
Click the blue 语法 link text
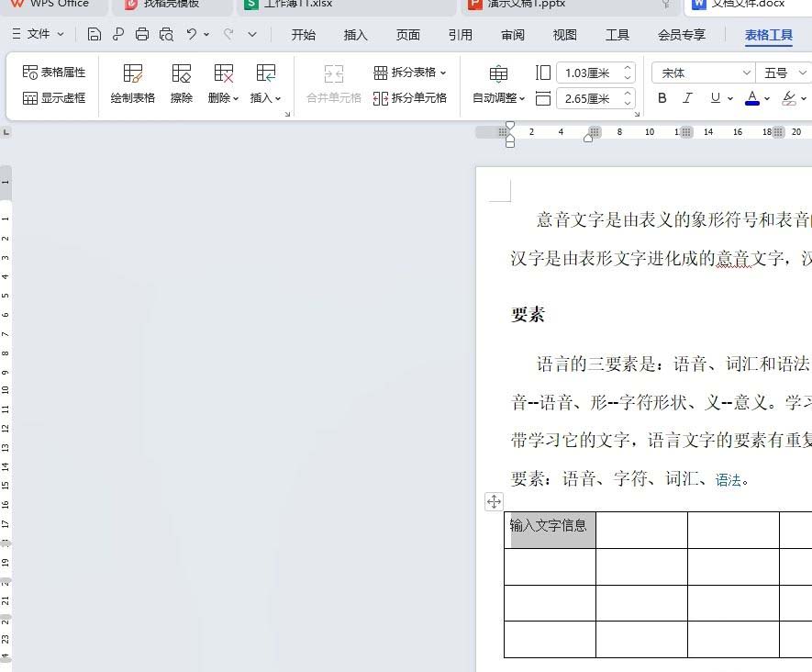(x=729, y=480)
